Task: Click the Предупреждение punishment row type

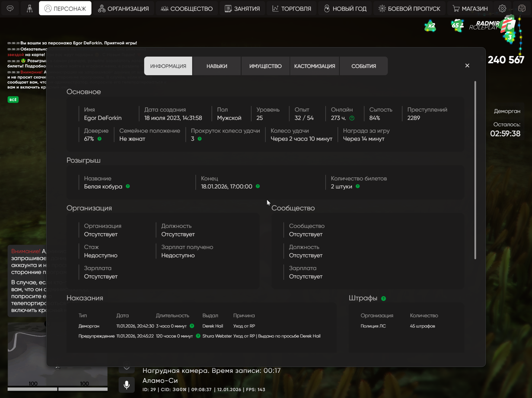Action: [x=96, y=336]
